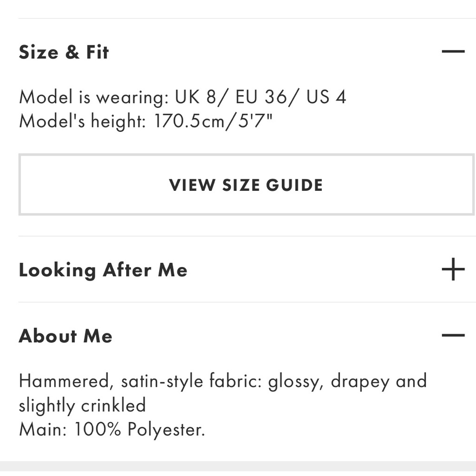Click the word 'GUIDE' on size guide button
The image size is (476, 476).
tap(294, 185)
